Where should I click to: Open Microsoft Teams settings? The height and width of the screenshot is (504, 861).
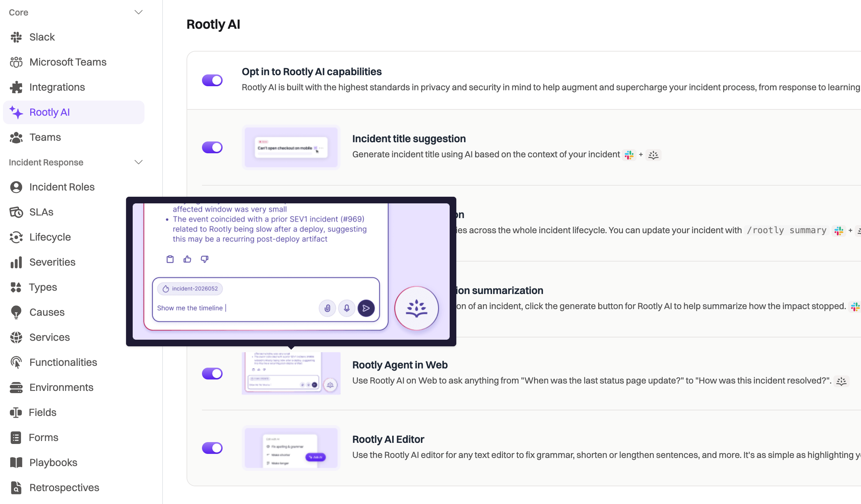(x=74, y=62)
